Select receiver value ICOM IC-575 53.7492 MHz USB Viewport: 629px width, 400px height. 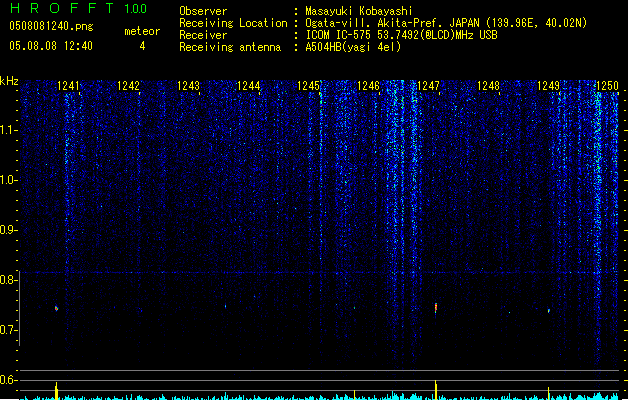coord(401,35)
